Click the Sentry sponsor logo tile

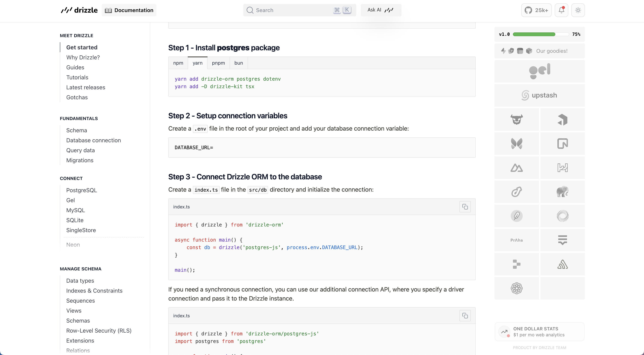click(562, 264)
